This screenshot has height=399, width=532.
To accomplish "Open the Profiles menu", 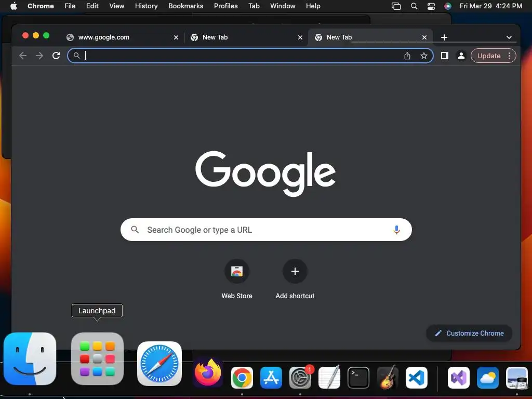I will pos(226,6).
